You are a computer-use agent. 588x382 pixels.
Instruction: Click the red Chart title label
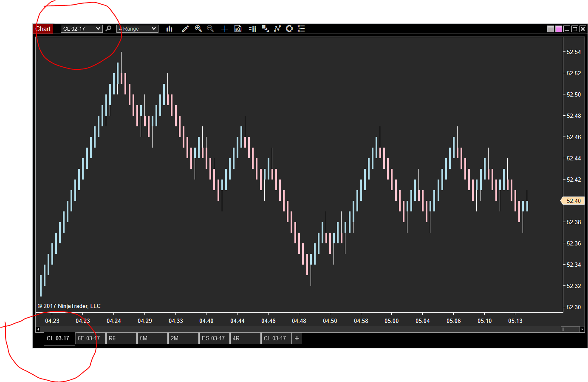[x=43, y=29]
